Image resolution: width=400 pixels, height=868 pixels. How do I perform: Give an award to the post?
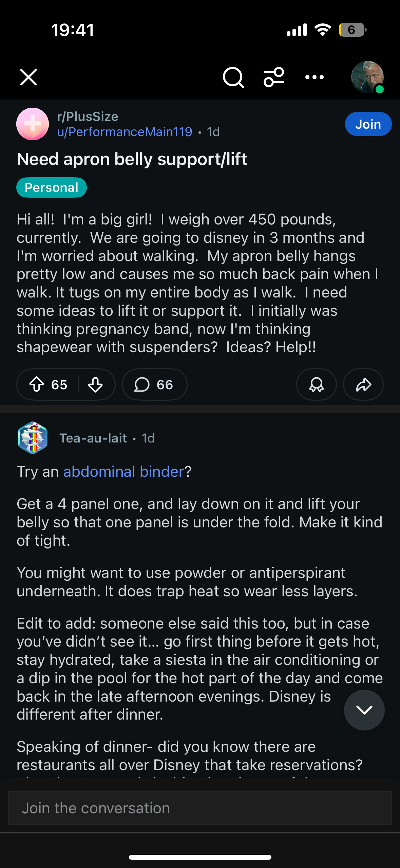tap(316, 385)
